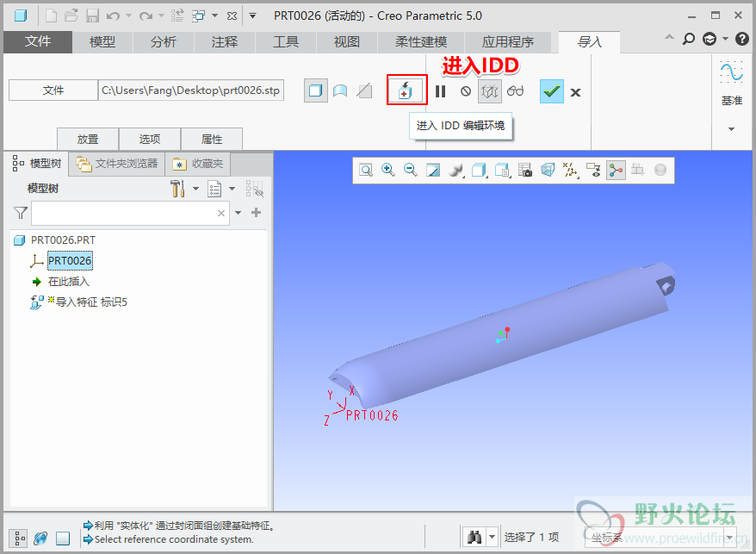This screenshot has height=554, width=756.
Task: Open the tree search options dropdown arrow
Action: pos(238,213)
